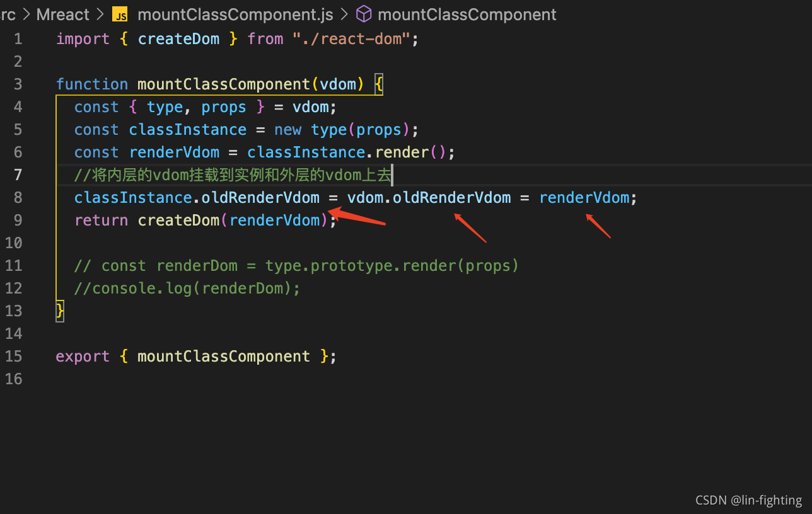Click the 'new' keyword on line 5
The image size is (812, 514).
click(x=288, y=130)
